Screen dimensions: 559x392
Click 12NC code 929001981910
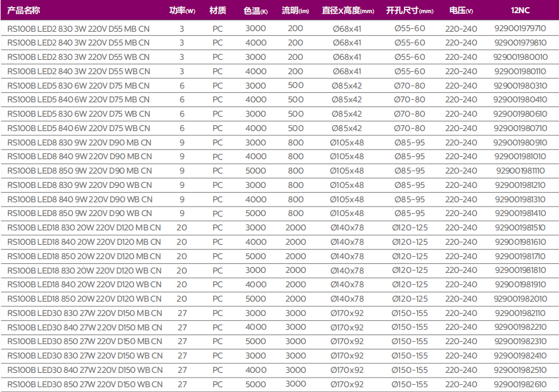click(x=520, y=284)
